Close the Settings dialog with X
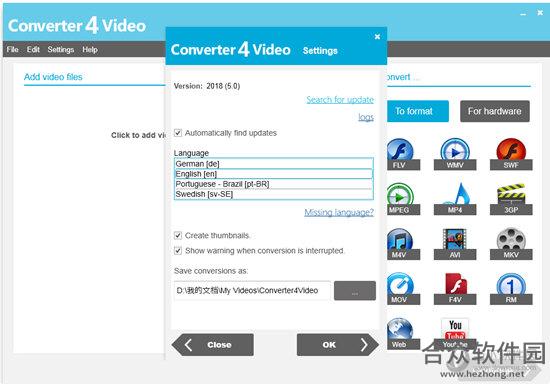The width and height of the screenshot is (550, 384). point(377,36)
